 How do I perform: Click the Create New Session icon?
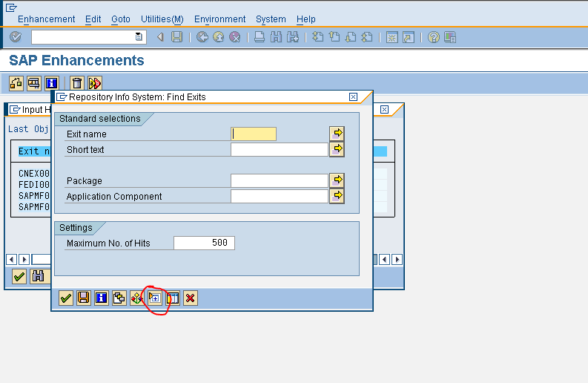(x=392, y=37)
